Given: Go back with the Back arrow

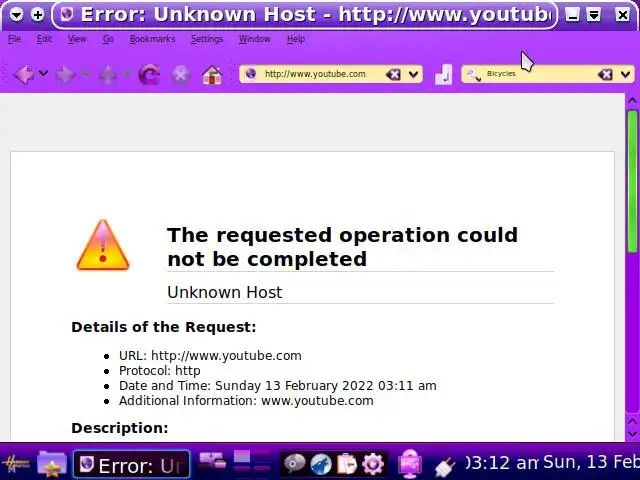Looking at the screenshot, I should [x=24, y=75].
